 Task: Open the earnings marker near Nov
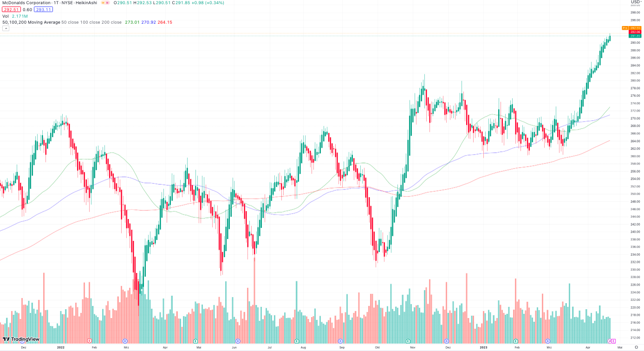[x=408, y=341]
